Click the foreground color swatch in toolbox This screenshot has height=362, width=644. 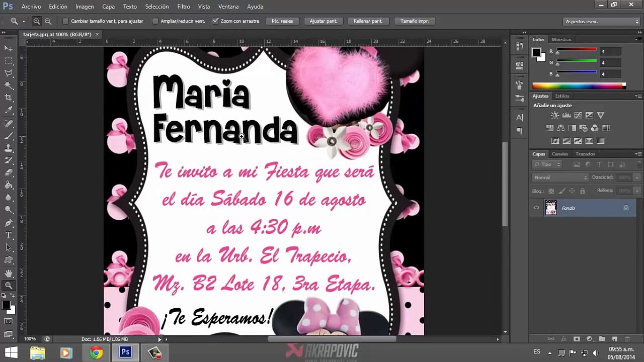6,305
